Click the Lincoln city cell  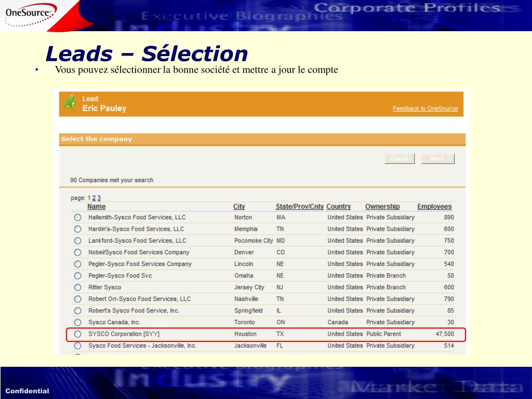[x=244, y=264]
